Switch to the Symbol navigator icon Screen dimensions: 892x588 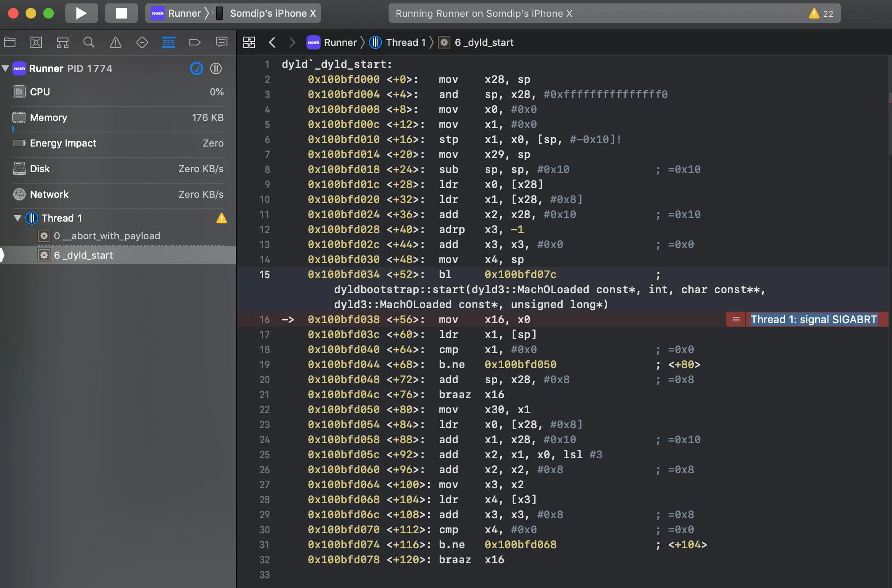[x=62, y=42]
